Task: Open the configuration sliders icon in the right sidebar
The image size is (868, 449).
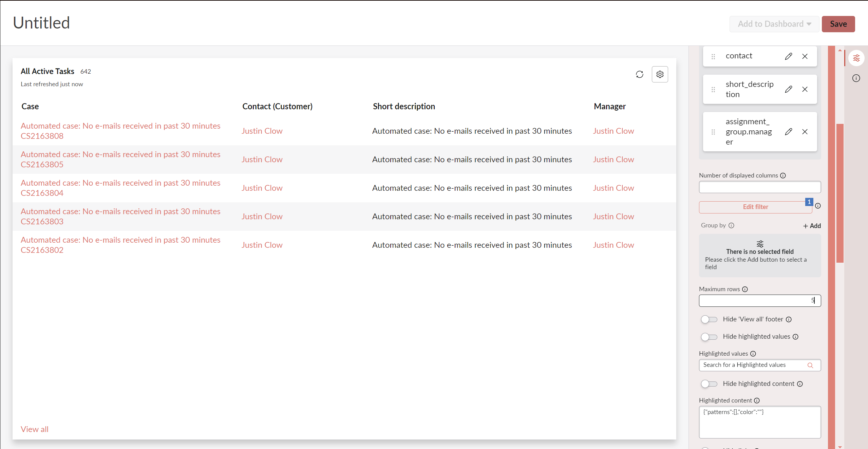Action: pyautogui.click(x=856, y=58)
